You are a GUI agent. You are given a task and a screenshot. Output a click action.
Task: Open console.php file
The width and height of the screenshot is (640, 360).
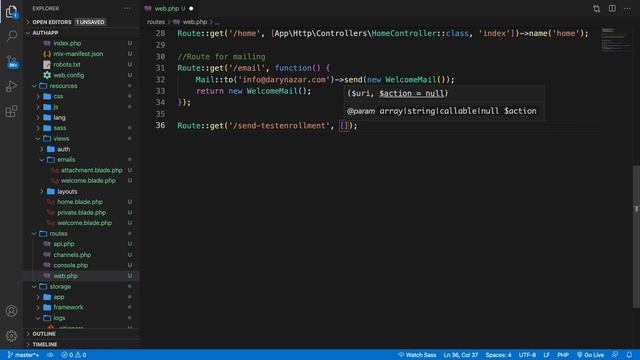click(71, 265)
